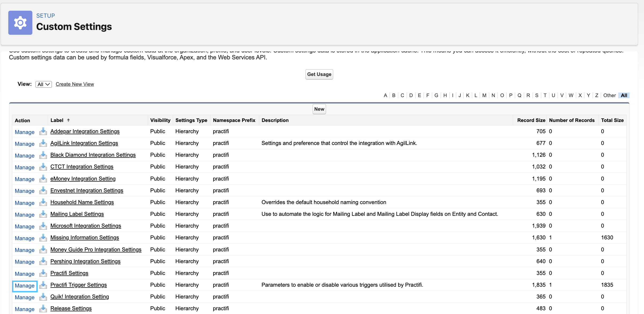Open Household Name Settings link
This screenshot has height=314, width=644.
pyautogui.click(x=82, y=202)
